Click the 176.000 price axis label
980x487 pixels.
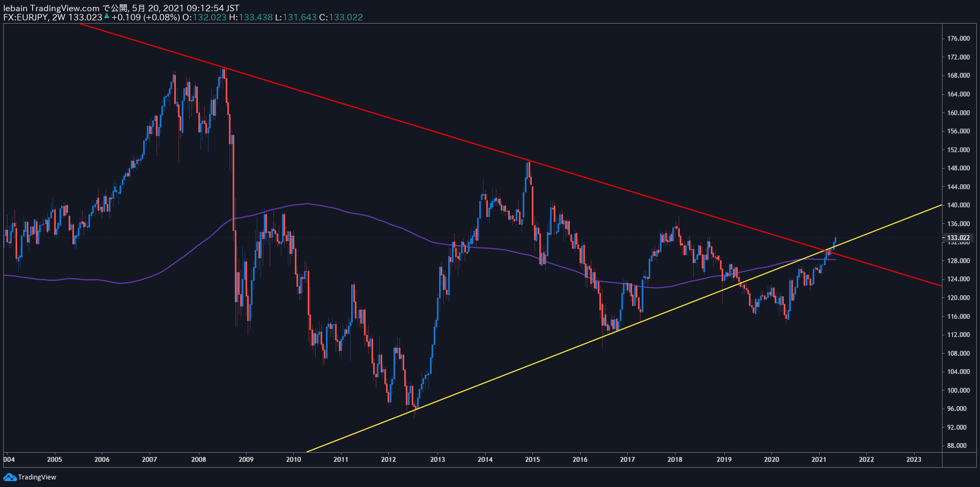pyautogui.click(x=959, y=39)
